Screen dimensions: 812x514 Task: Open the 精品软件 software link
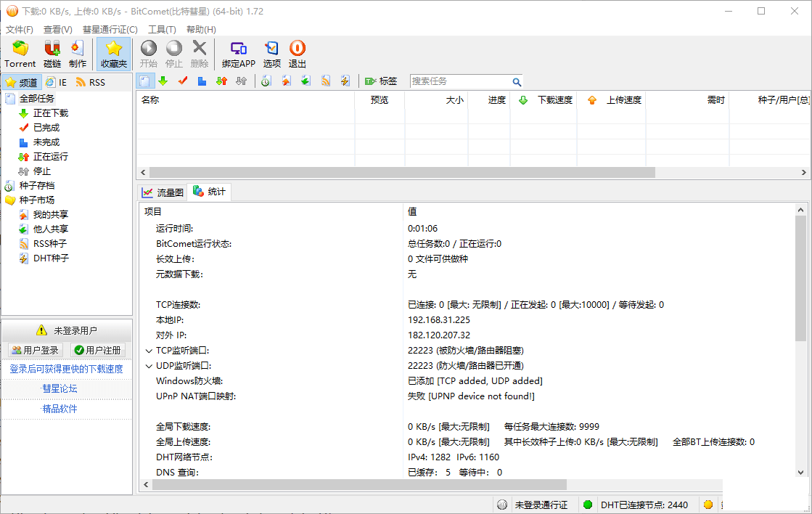tap(60, 409)
